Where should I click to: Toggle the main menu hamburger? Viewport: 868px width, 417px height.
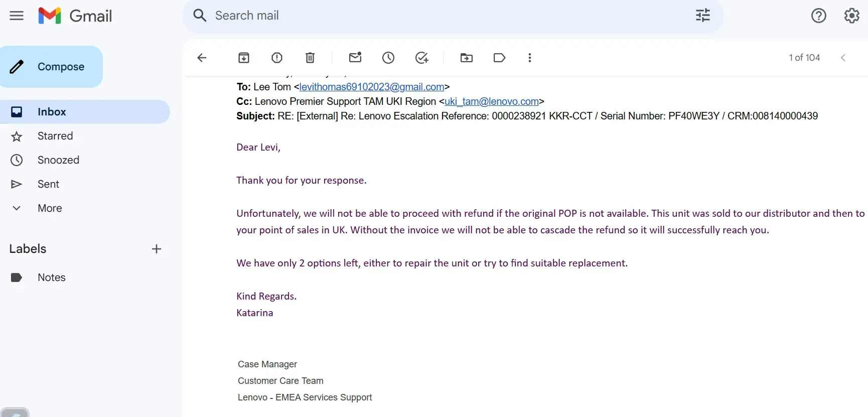(17, 16)
